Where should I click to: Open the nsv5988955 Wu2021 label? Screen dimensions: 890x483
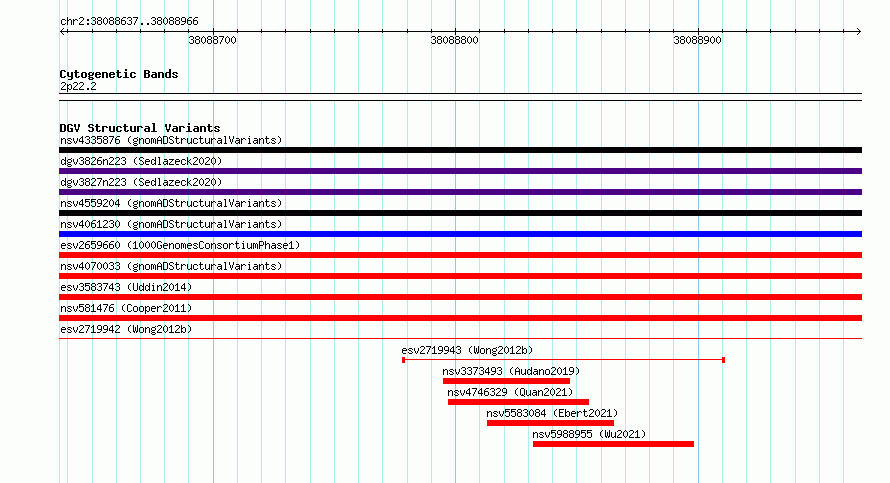click(x=589, y=434)
